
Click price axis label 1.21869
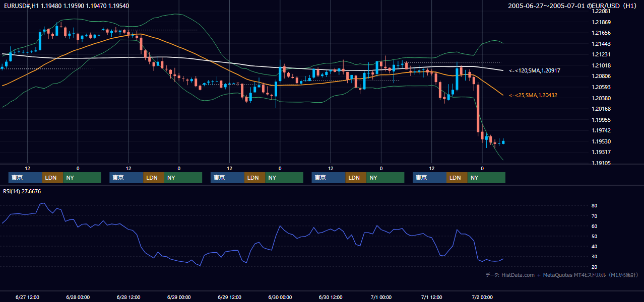coord(601,22)
